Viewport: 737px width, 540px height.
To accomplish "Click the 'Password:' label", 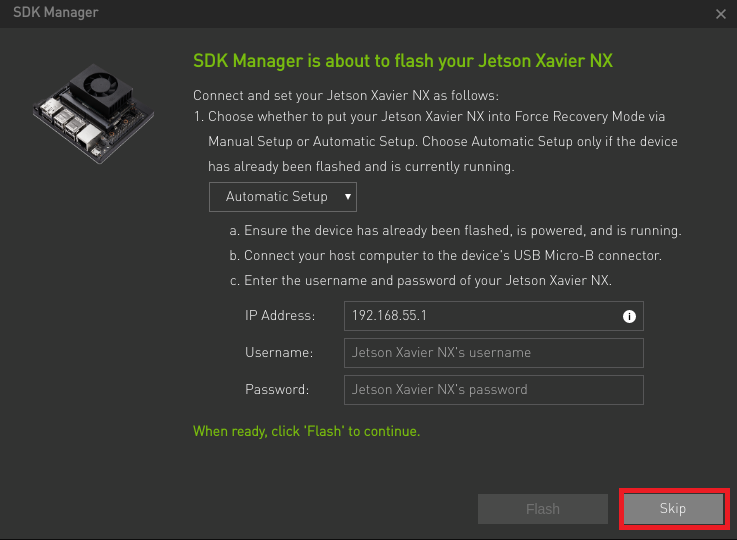I will (277, 390).
